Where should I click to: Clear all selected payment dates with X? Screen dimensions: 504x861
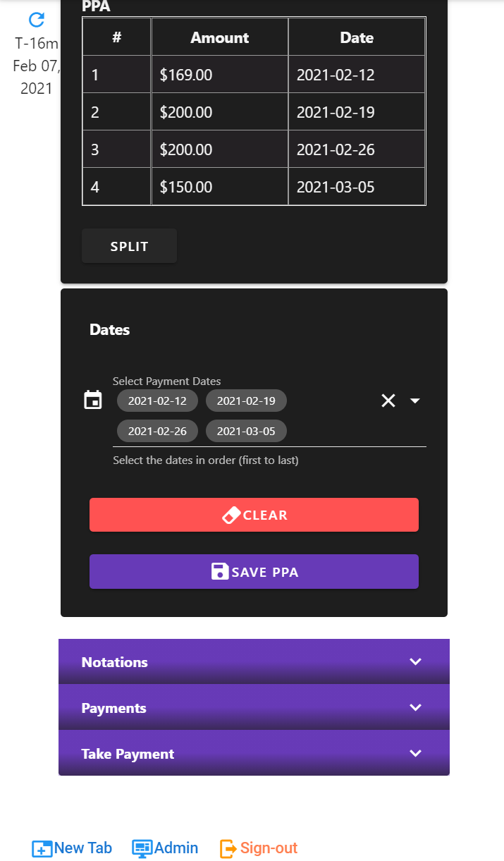coord(388,401)
